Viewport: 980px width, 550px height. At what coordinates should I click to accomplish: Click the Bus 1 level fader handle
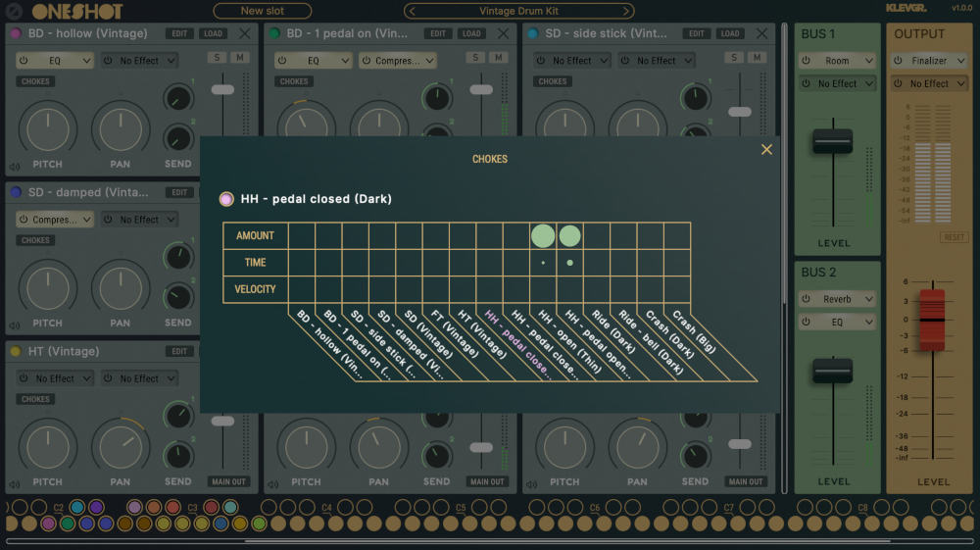(x=832, y=141)
